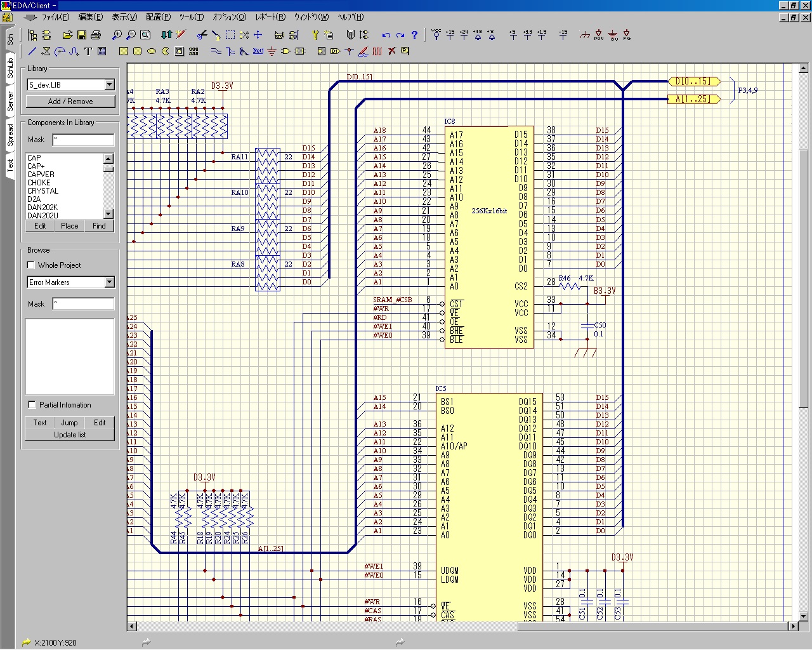Open the ファイル(F) menu
The width and height of the screenshot is (812, 650).
55,17
